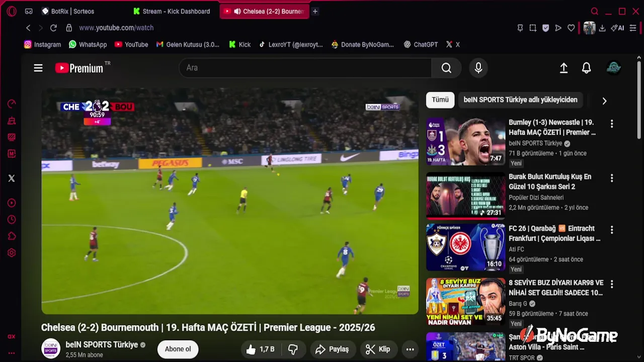644x362 pixels.
Task: Open History clock icon in the sidebar
Action: click(x=12, y=220)
